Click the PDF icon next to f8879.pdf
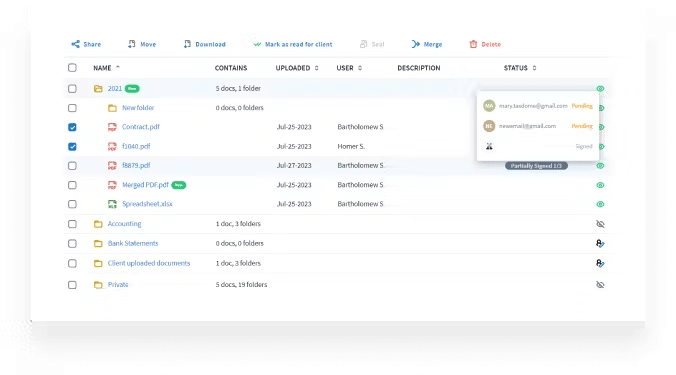Image resolution: width=676 pixels, height=375 pixels. (x=112, y=166)
